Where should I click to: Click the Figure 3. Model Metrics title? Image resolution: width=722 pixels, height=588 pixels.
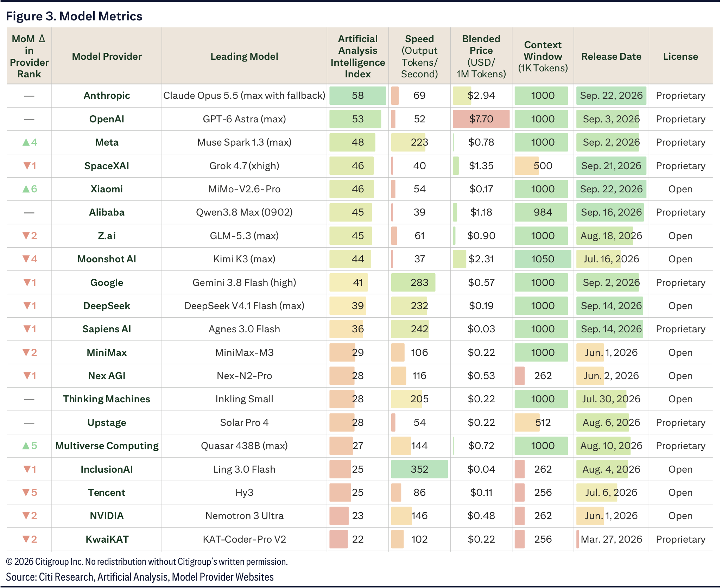(74, 16)
